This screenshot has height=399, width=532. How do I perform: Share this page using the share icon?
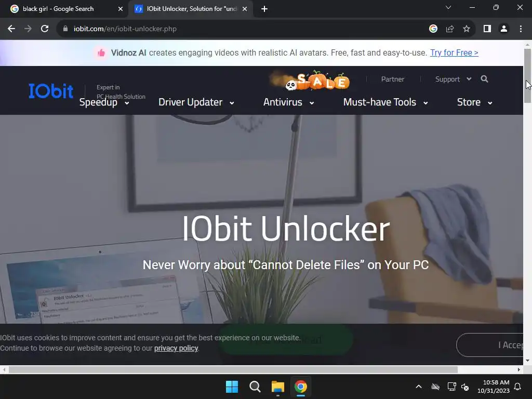pos(450,29)
